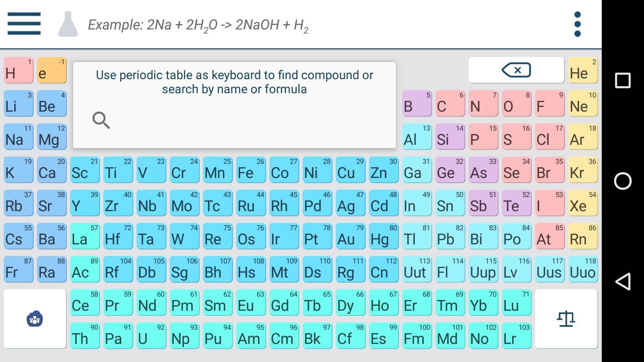Tap the search magnifier in the hint panel
Image resolution: width=644 pixels, height=362 pixels.
pos(101,121)
